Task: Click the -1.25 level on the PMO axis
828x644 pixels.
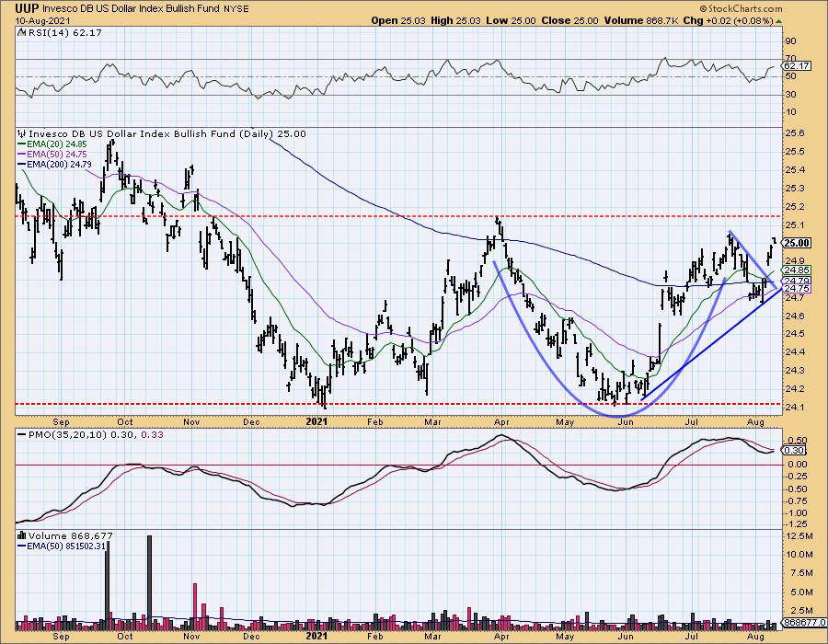Action: click(797, 524)
